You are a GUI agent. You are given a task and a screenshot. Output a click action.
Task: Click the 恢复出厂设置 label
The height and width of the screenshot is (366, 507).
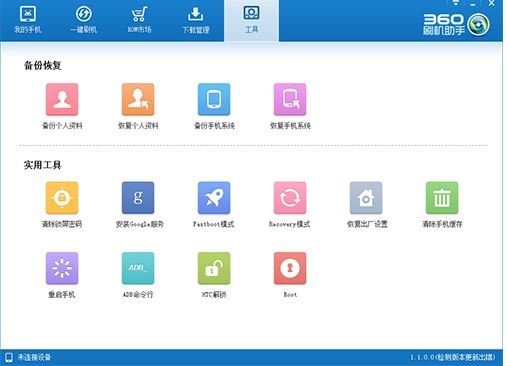367,224
